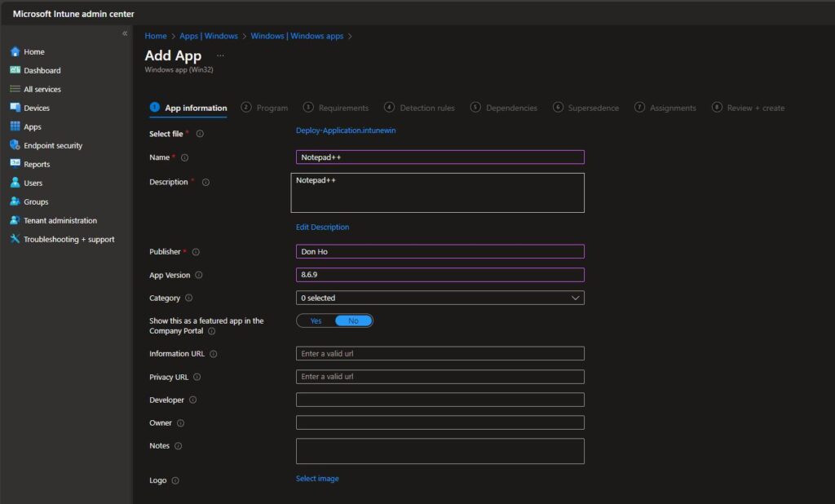Switch to the Dependencies step tab
Screen dimensions: 835x504
click(504, 108)
